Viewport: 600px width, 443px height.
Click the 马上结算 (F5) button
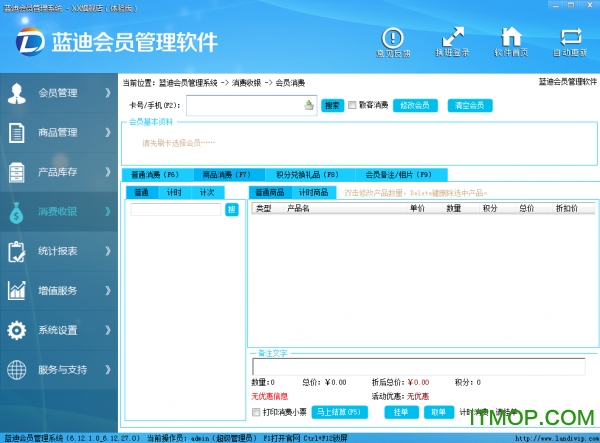(339, 412)
